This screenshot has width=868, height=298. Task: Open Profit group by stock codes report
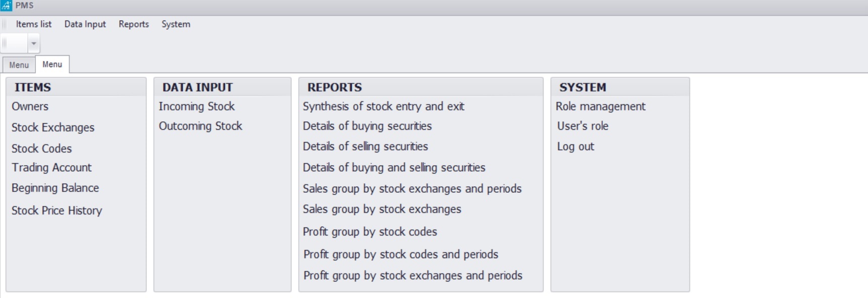click(x=370, y=232)
